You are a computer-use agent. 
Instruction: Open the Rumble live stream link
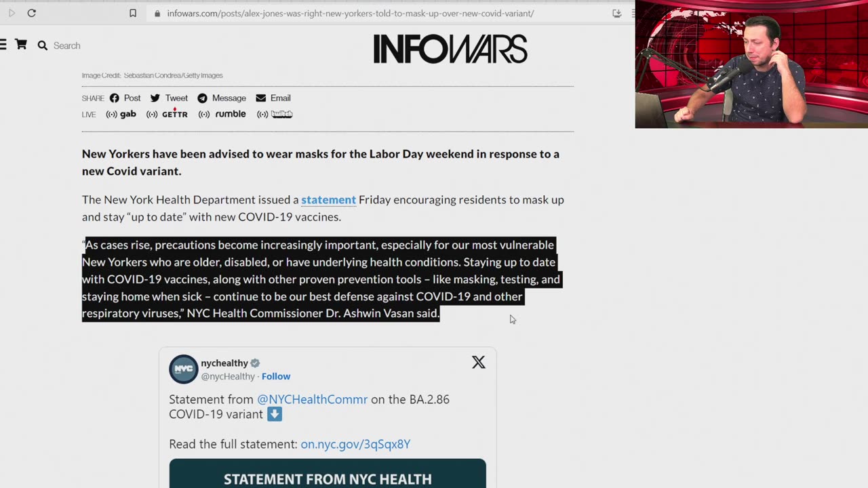[222, 114]
